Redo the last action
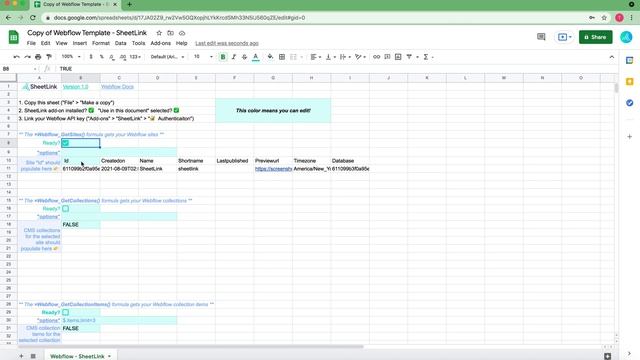Image resolution: width=640 pixels, height=360 pixels. tap(27, 57)
